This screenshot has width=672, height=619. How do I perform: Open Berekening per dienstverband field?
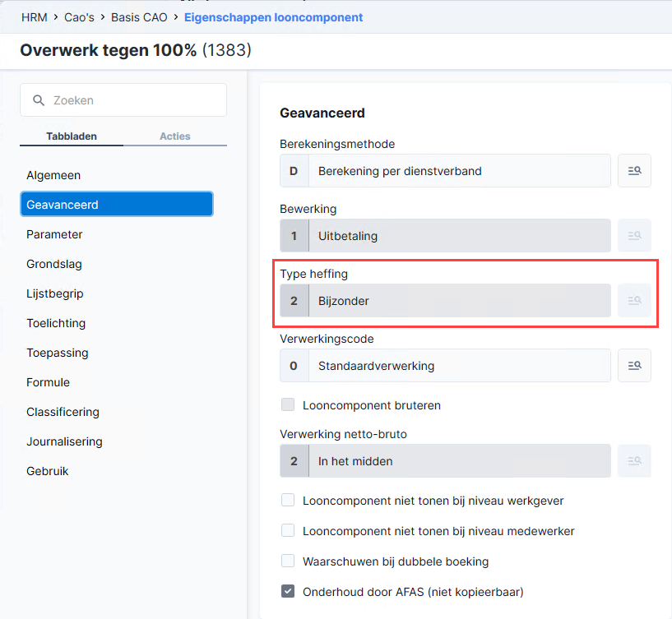coord(445,171)
